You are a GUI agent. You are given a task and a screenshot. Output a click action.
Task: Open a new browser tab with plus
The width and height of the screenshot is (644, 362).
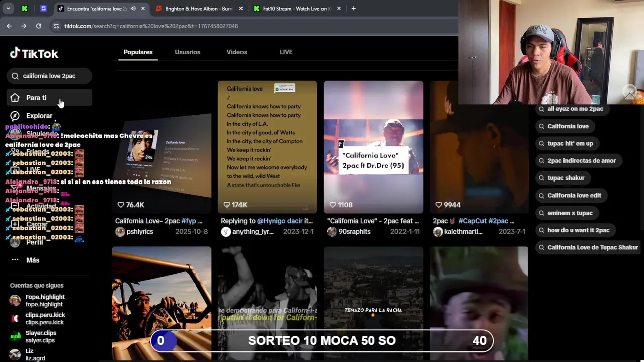[x=353, y=9]
